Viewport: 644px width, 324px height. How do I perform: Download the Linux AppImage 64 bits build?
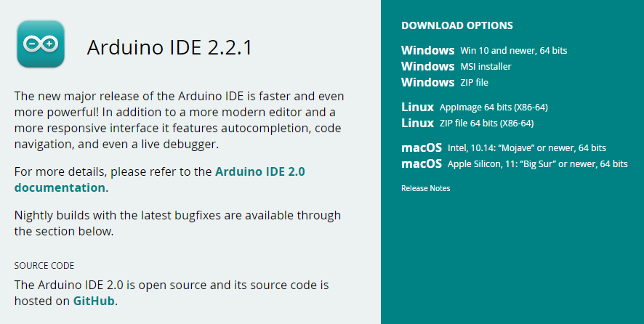(x=474, y=108)
